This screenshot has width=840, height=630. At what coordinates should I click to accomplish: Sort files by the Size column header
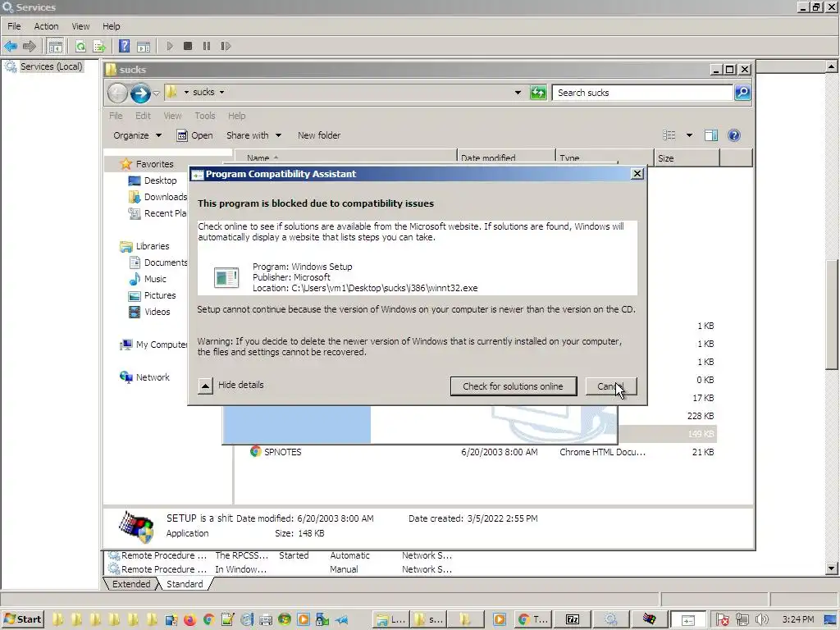click(687, 158)
